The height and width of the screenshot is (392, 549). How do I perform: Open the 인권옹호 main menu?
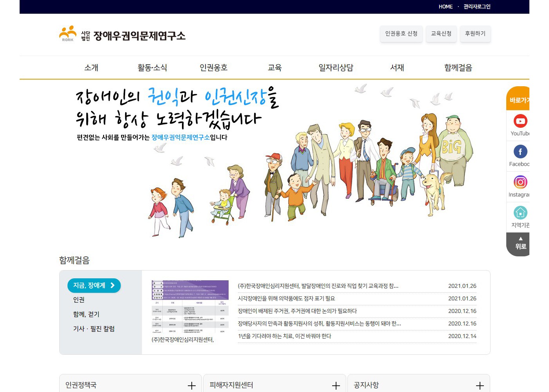tap(213, 68)
